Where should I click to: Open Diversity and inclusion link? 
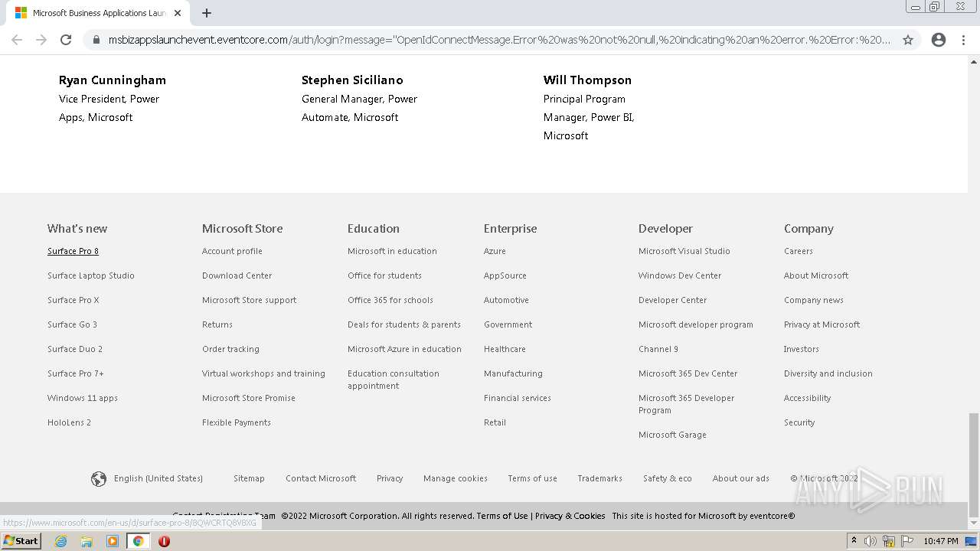coord(828,373)
